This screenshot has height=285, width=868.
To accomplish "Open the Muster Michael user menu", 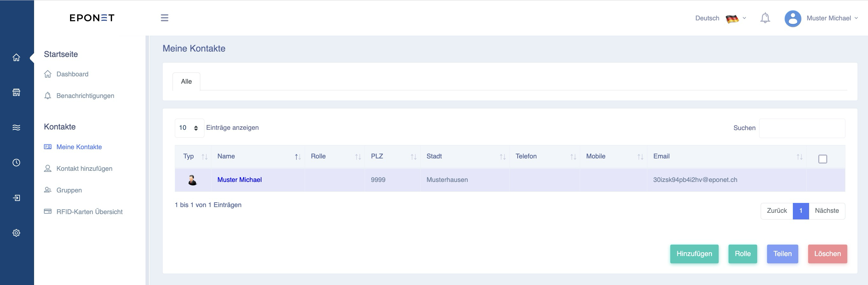I will [x=821, y=18].
